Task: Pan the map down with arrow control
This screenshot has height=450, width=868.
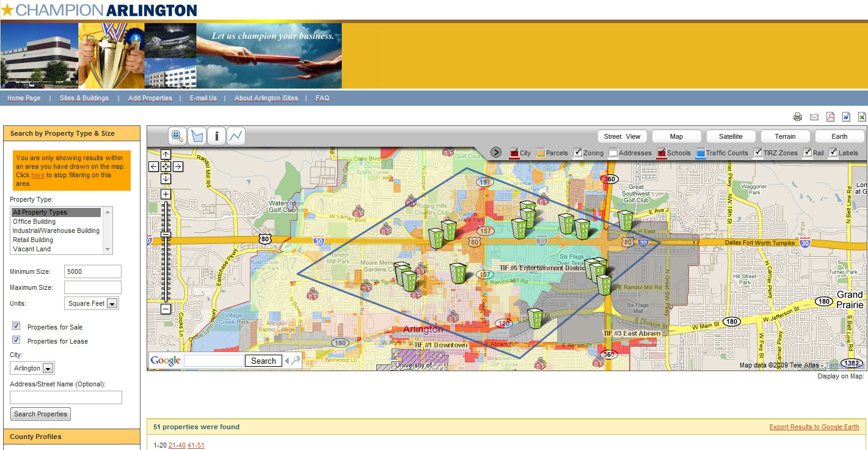Action: point(166,179)
